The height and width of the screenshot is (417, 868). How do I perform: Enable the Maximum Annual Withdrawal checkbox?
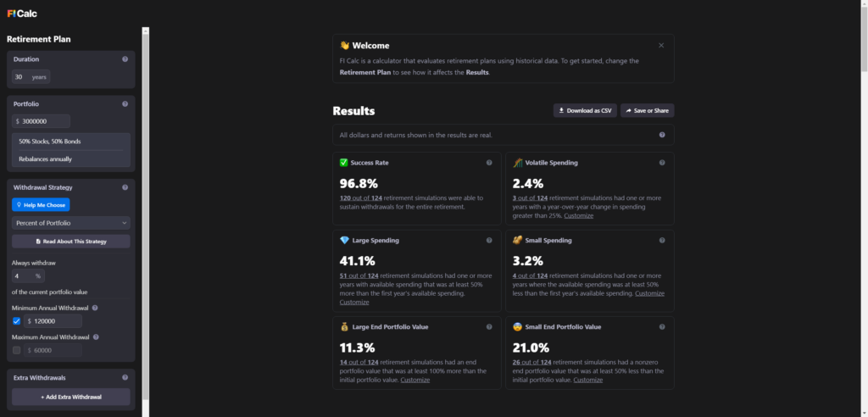click(17, 350)
